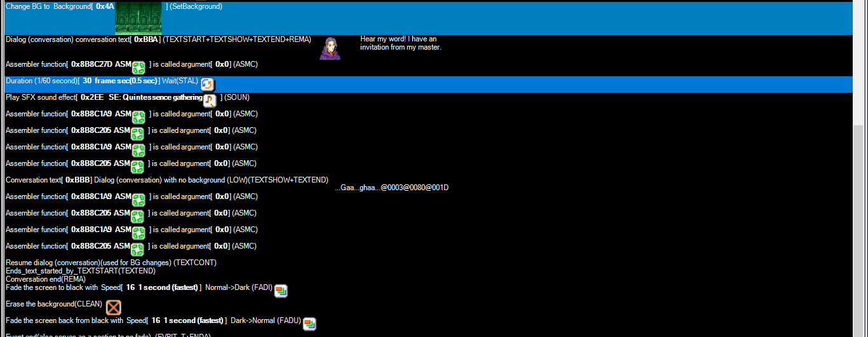This screenshot has height=337, width=868.
Task: Click the CLEAN erase background icon
Action: pyautogui.click(x=113, y=308)
